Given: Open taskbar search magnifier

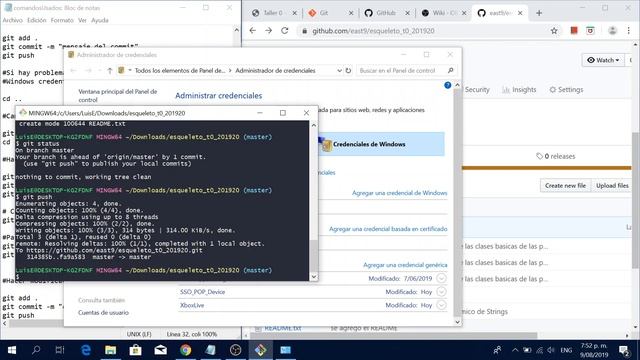Looking at the screenshot, I should [x=36, y=350].
